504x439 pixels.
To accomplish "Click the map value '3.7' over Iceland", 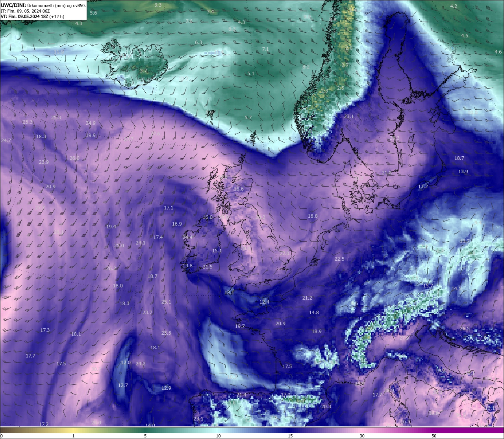I will [143, 71].
